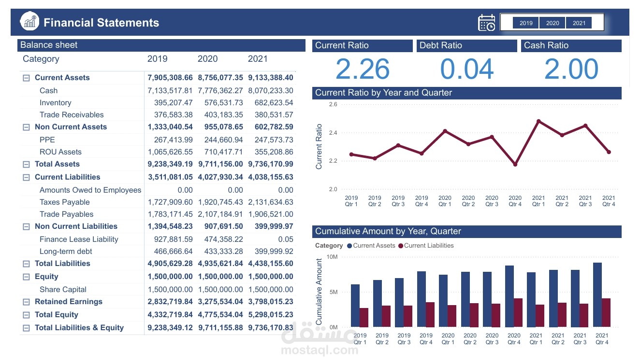640x364 pixels.
Task: Select the Trade Receivables row label
Action: [72, 114]
